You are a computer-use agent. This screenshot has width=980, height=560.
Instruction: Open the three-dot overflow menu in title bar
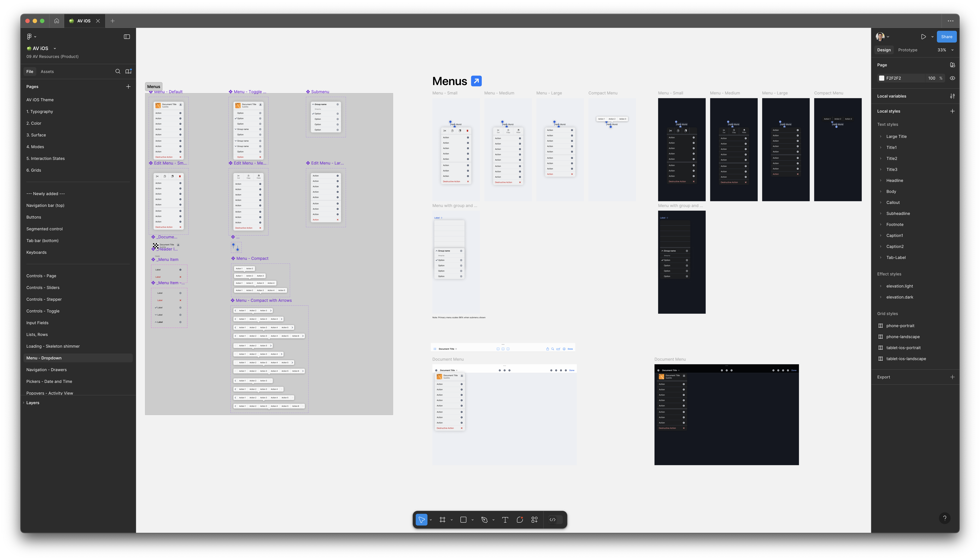click(950, 21)
